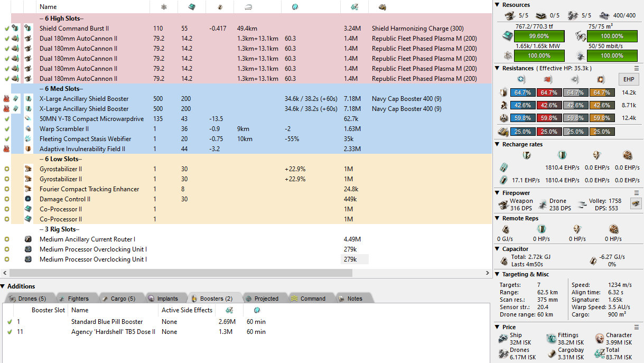Click the price column header icon

[348, 7]
